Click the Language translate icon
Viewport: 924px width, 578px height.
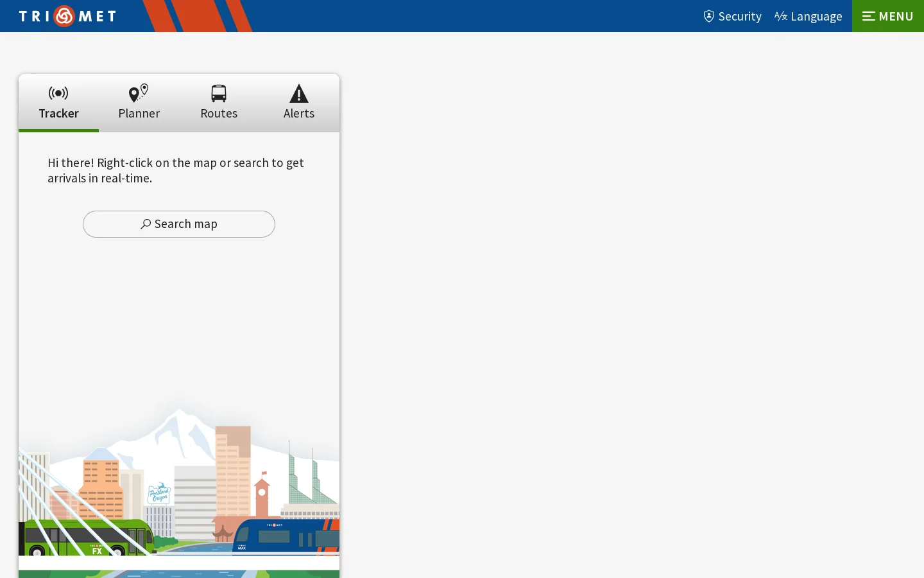(781, 16)
